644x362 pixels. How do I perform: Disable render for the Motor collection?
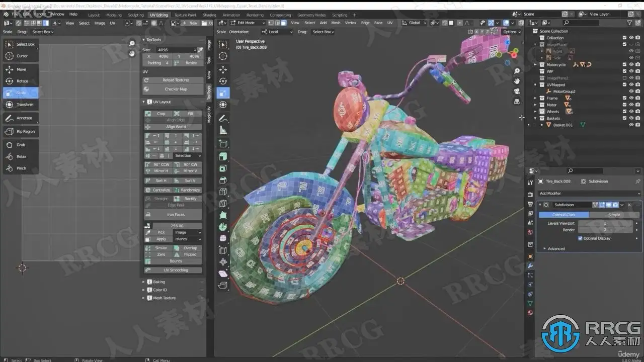637,105
